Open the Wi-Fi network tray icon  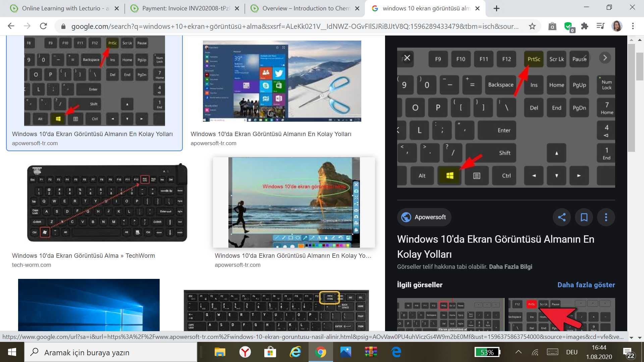(x=535, y=352)
